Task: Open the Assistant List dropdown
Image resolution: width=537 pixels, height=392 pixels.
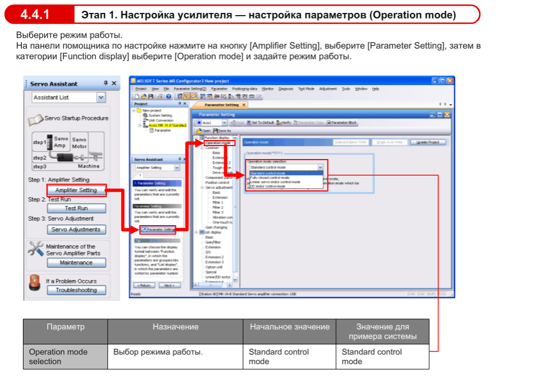Action: click(x=101, y=97)
